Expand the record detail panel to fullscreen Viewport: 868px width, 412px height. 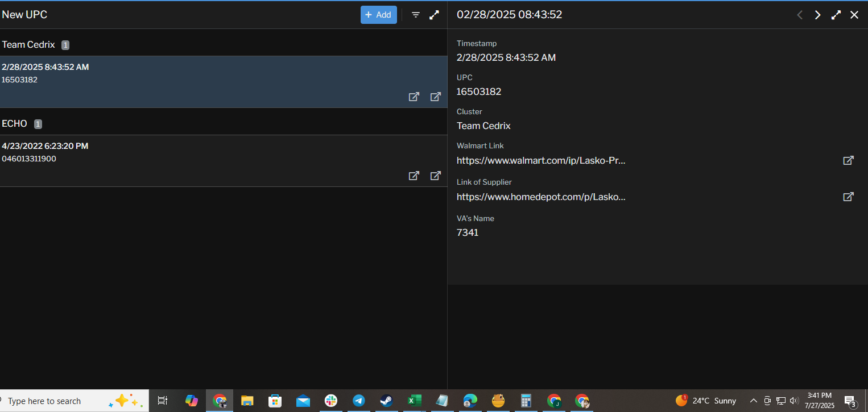(836, 15)
